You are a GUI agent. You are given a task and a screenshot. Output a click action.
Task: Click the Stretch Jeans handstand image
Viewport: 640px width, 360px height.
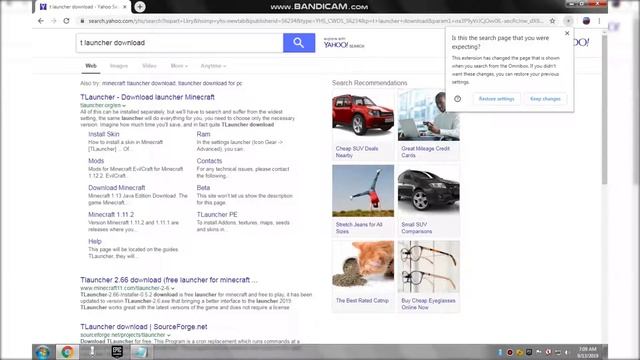(x=363, y=191)
